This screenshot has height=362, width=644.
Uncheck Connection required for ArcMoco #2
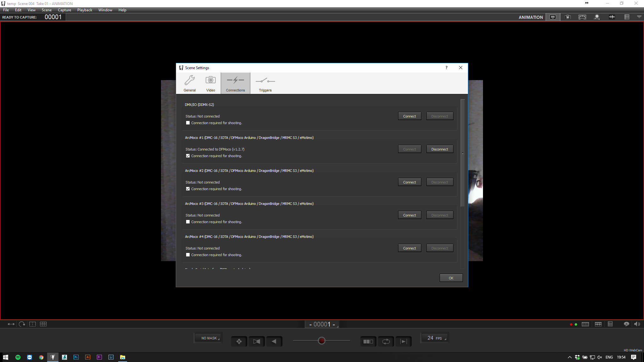pos(188,189)
